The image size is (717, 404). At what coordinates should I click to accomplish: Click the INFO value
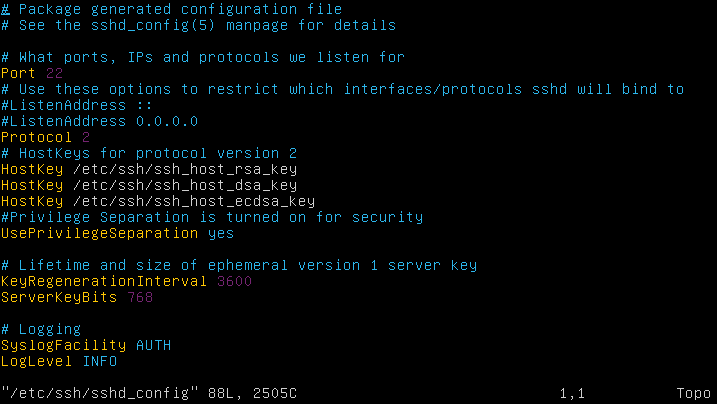99,361
